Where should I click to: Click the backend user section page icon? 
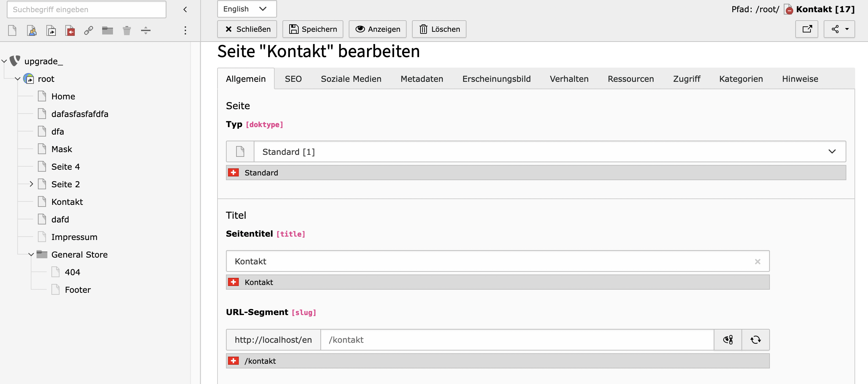32,30
